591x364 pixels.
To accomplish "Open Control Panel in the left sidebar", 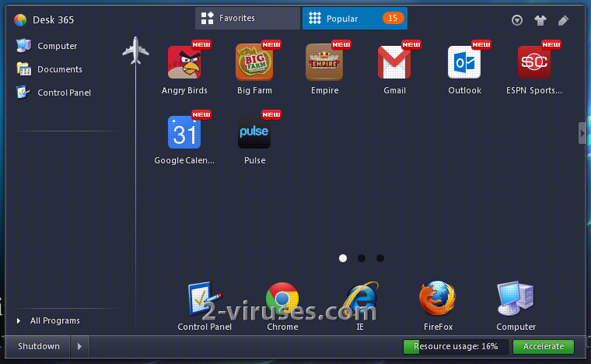I will pos(54,93).
